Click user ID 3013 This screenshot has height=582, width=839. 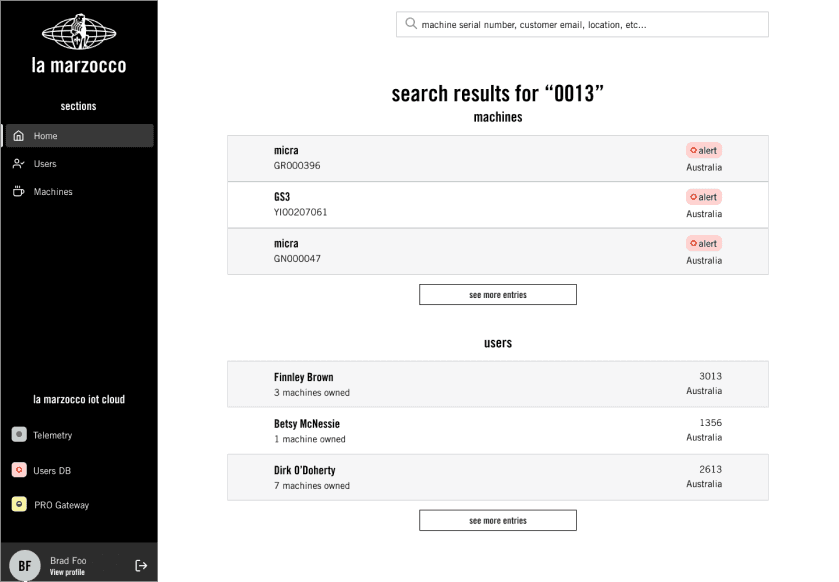click(711, 376)
